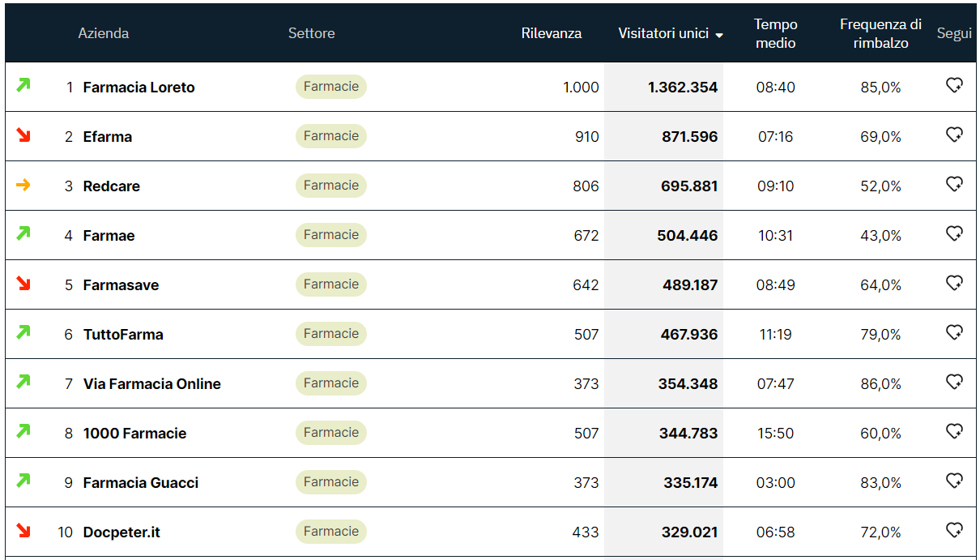Click green up arrow beside Farmacia Loreto
The height and width of the screenshot is (560, 980).
[x=23, y=84]
